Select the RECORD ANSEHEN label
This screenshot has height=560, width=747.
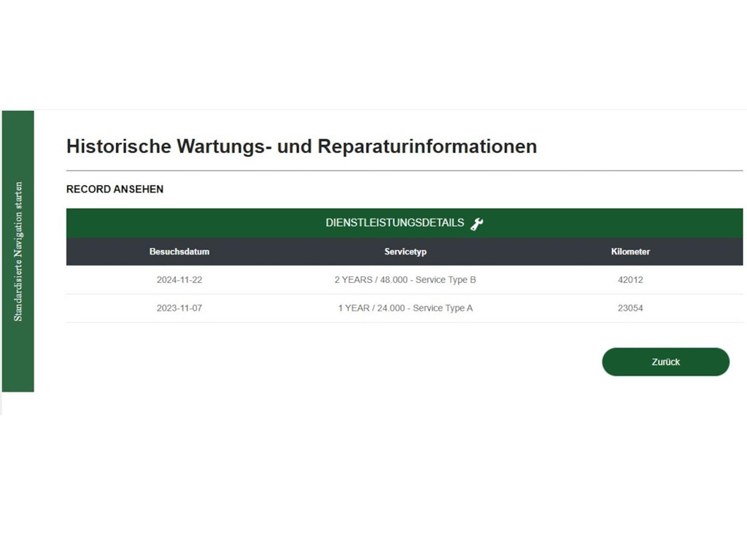pyautogui.click(x=115, y=189)
